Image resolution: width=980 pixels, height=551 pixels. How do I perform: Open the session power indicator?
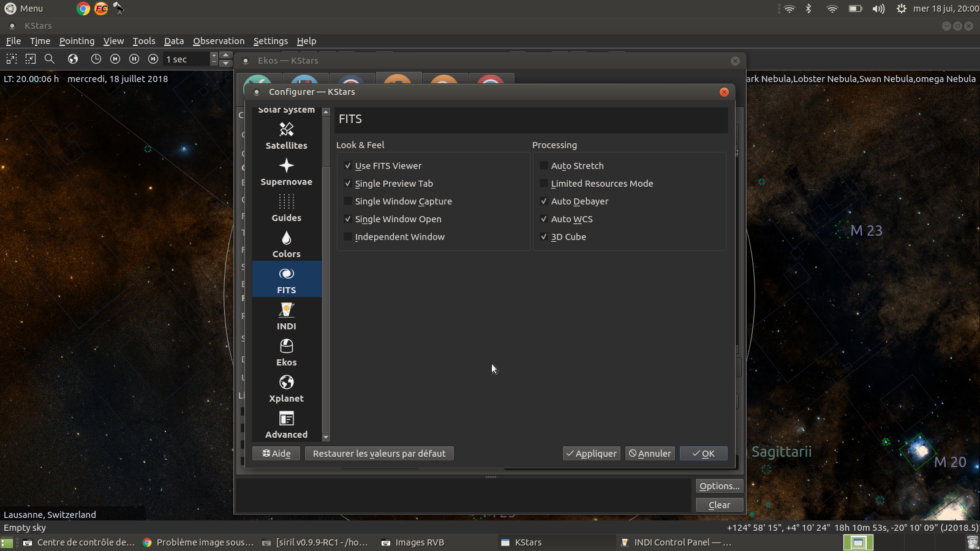901,9
